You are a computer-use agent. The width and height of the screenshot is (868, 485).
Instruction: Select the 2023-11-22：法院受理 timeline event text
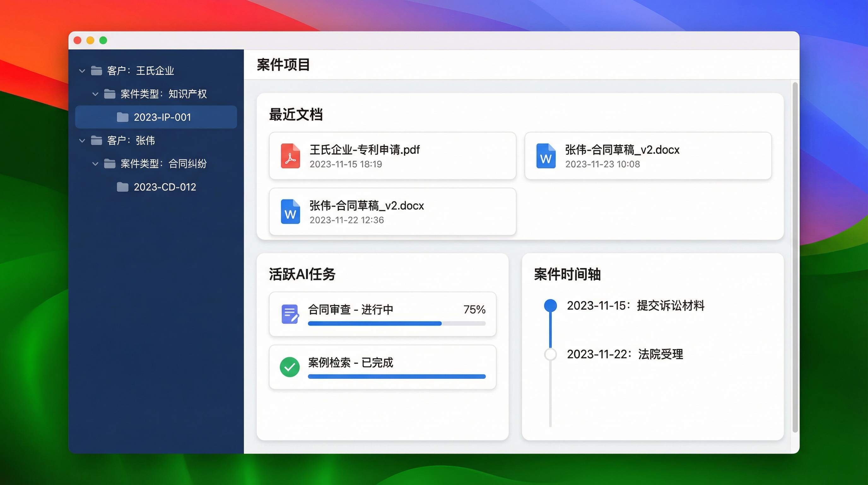[x=625, y=354]
